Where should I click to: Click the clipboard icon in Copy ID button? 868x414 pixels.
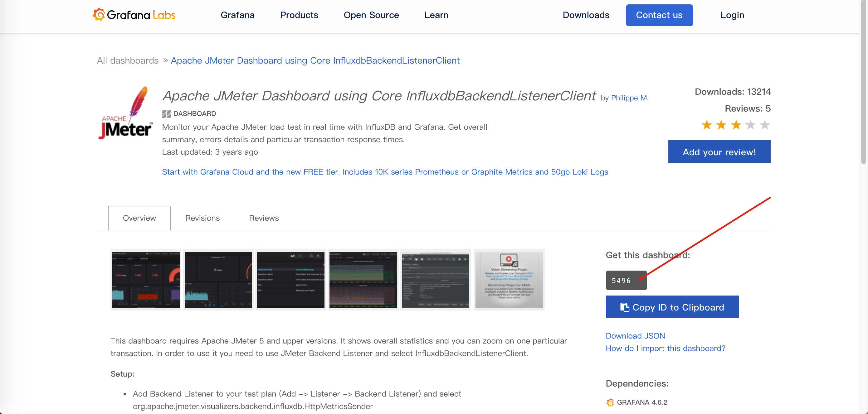click(x=624, y=307)
